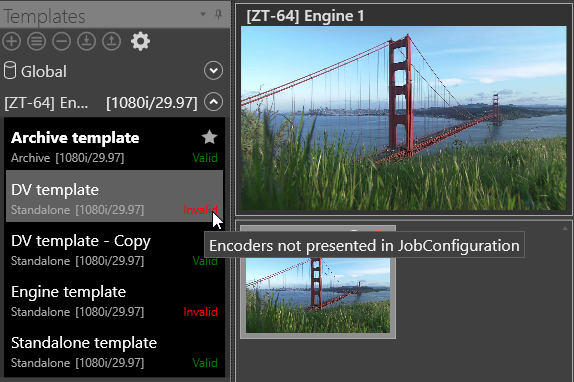Open template settings gear icon
This screenshot has width=574, height=382.
coord(141,41)
